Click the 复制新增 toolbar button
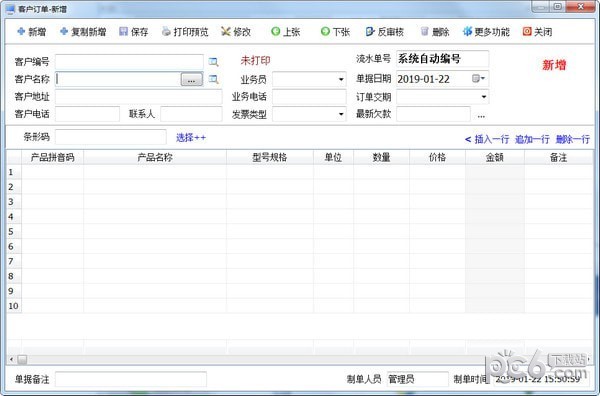The width and height of the screenshot is (600, 396). click(x=83, y=32)
